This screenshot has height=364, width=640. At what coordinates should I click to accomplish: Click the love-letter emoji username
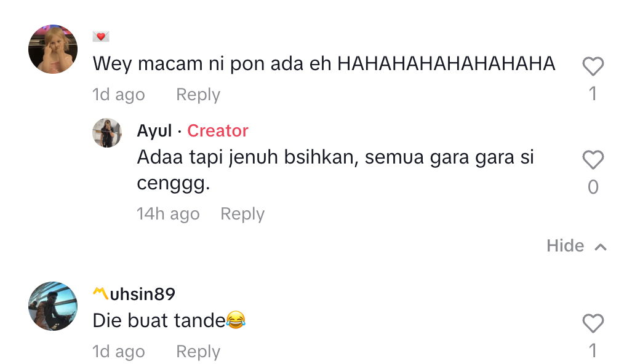(101, 37)
